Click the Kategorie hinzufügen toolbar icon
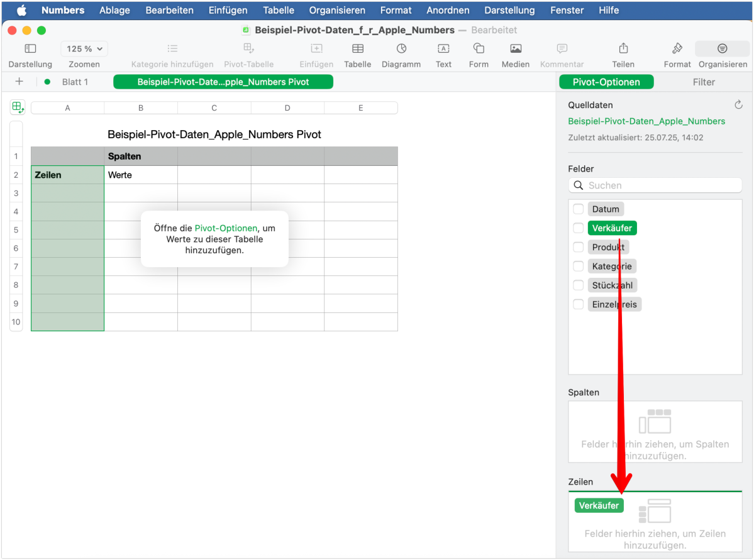754x560 pixels. point(172,48)
